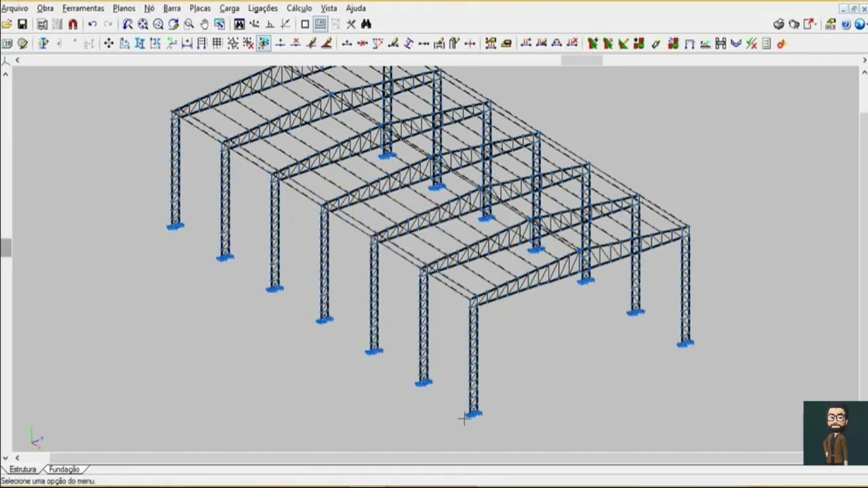868x488 pixels.
Task: Open help with the blue question mark
Action: [846, 24]
